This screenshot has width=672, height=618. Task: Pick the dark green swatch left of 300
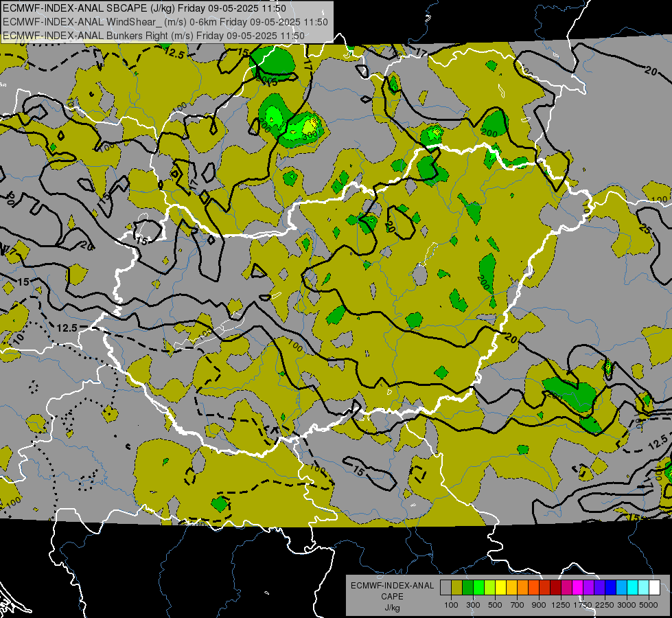pos(467,588)
